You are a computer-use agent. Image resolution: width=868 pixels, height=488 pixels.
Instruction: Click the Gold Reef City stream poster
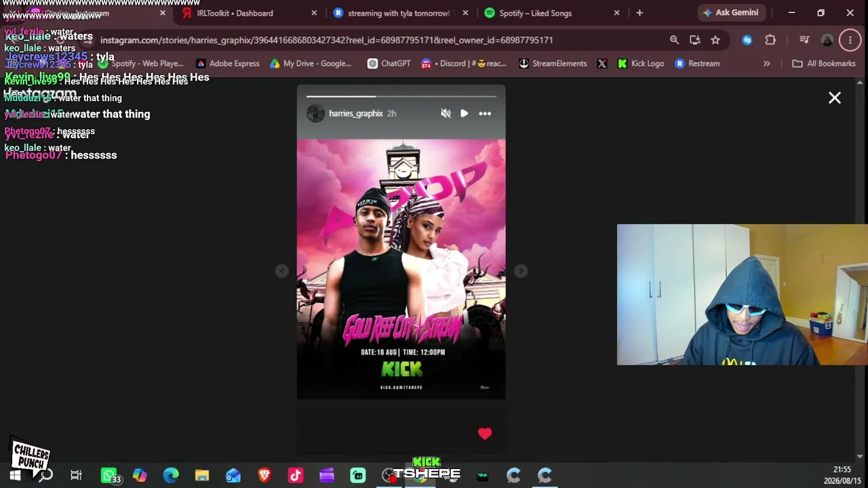coord(401,269)
